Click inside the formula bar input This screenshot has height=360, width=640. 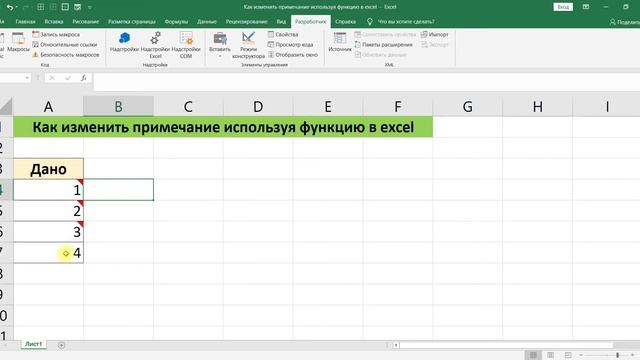click(x=367, y=81)
